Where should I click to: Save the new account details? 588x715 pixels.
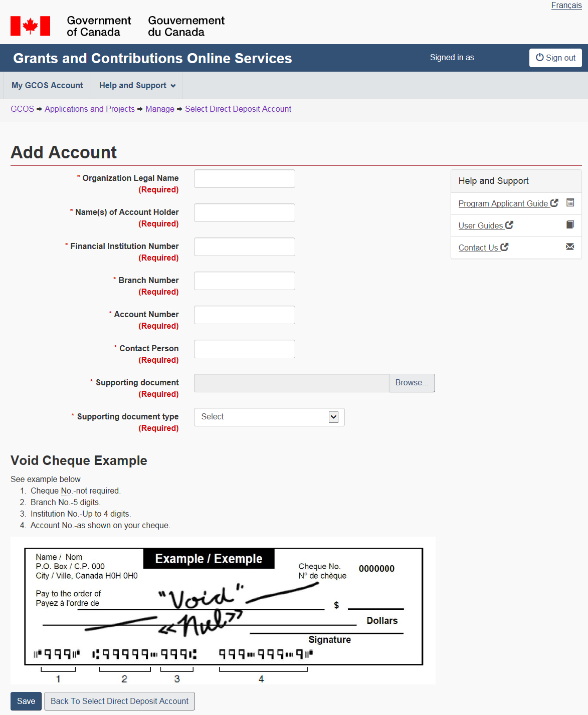point(26,701)
